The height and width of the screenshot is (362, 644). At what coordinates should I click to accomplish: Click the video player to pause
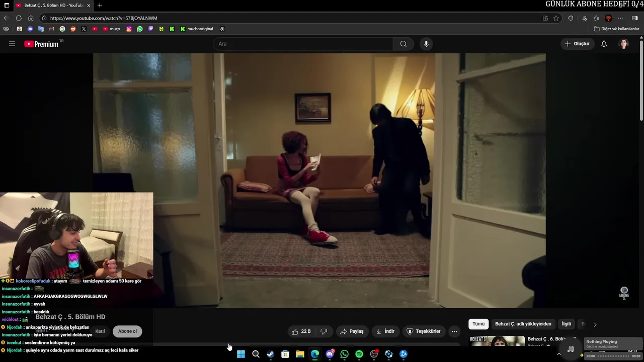click(x=319, y=180)
